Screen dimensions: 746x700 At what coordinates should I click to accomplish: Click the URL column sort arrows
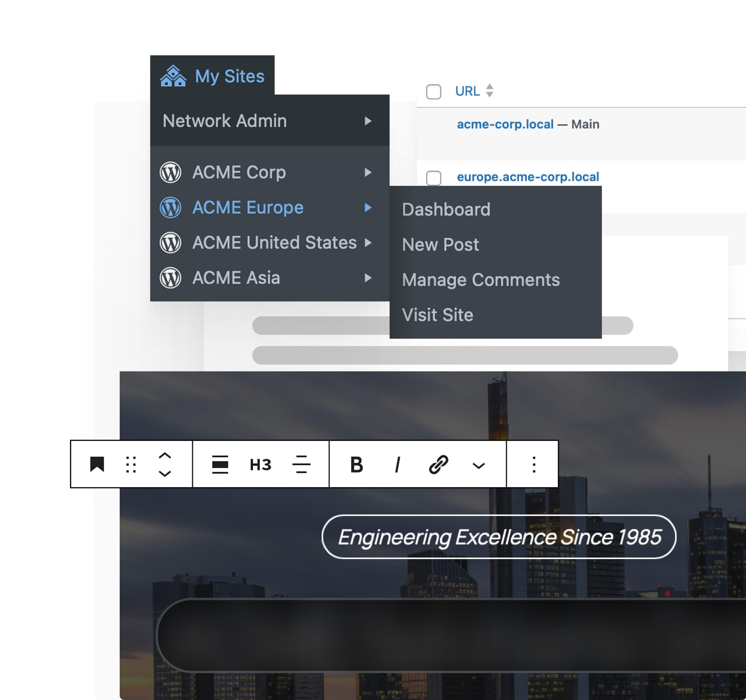(x=490, y=90)
